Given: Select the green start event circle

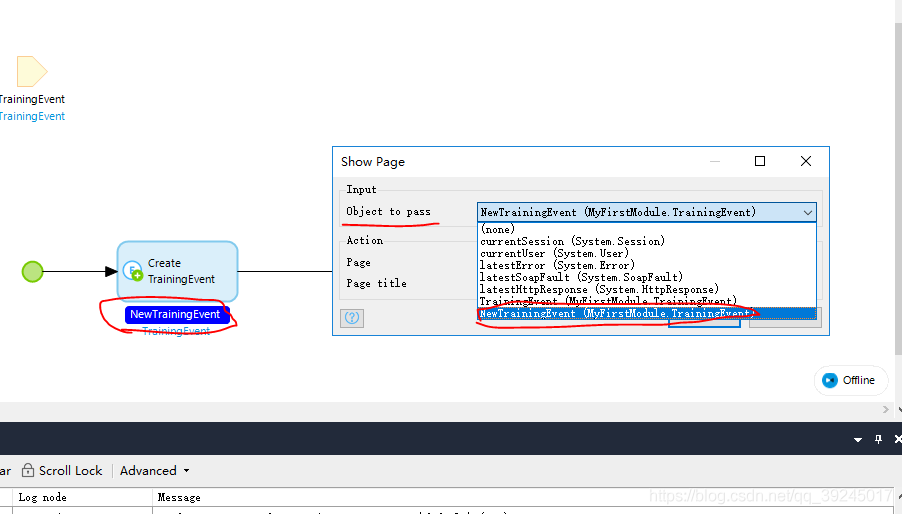Looking at the screenshot, I should coord(33,271).
